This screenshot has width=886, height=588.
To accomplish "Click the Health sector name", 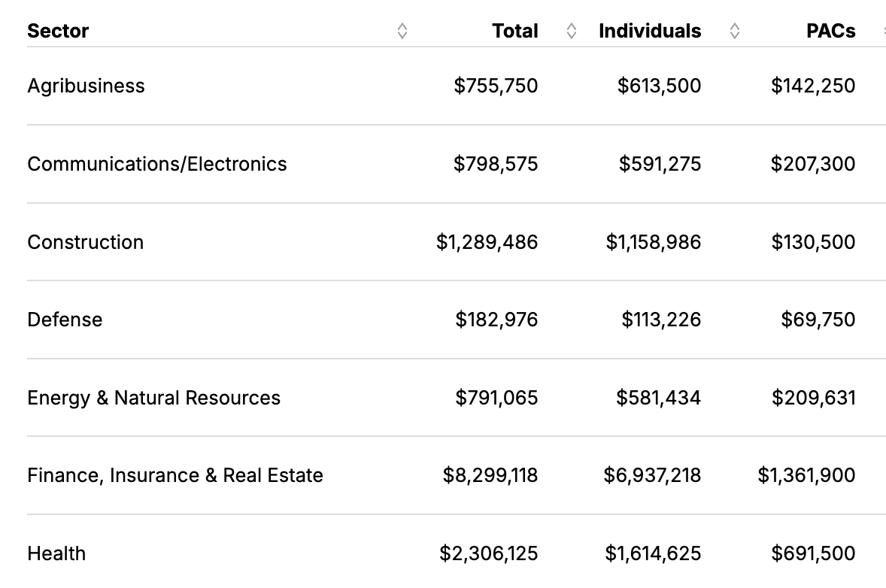I will (x=56, y=554).
